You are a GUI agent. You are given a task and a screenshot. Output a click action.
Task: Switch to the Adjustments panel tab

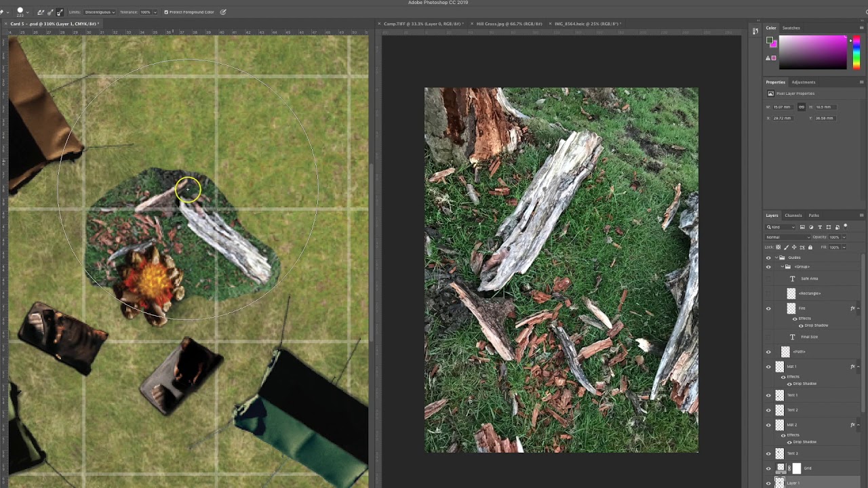point(804,82)
